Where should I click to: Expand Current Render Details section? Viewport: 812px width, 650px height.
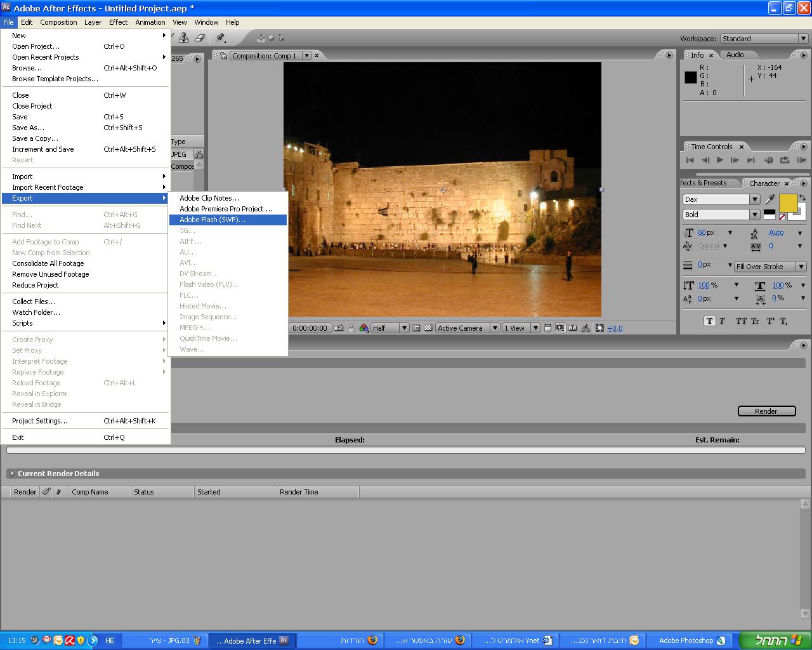pyautogui.click(x=12, y=474)
